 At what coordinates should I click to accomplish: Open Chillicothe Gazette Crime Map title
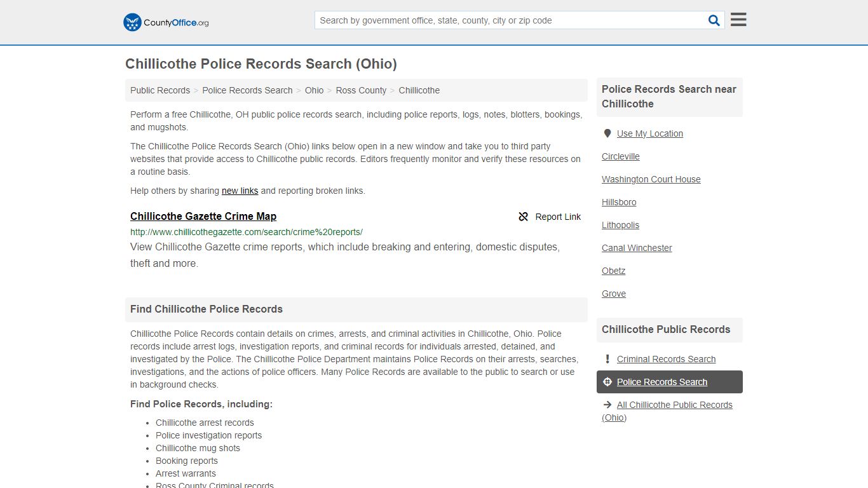coord(203,216)
